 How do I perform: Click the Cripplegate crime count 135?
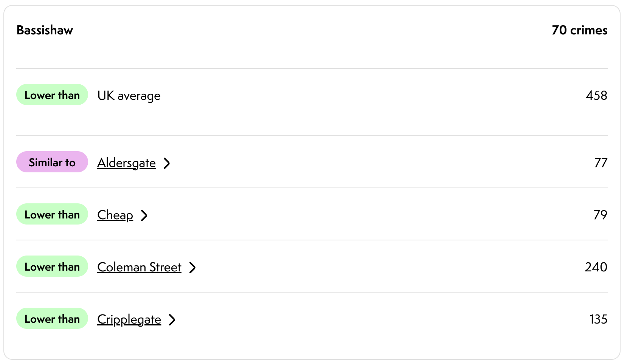(598, 319)
